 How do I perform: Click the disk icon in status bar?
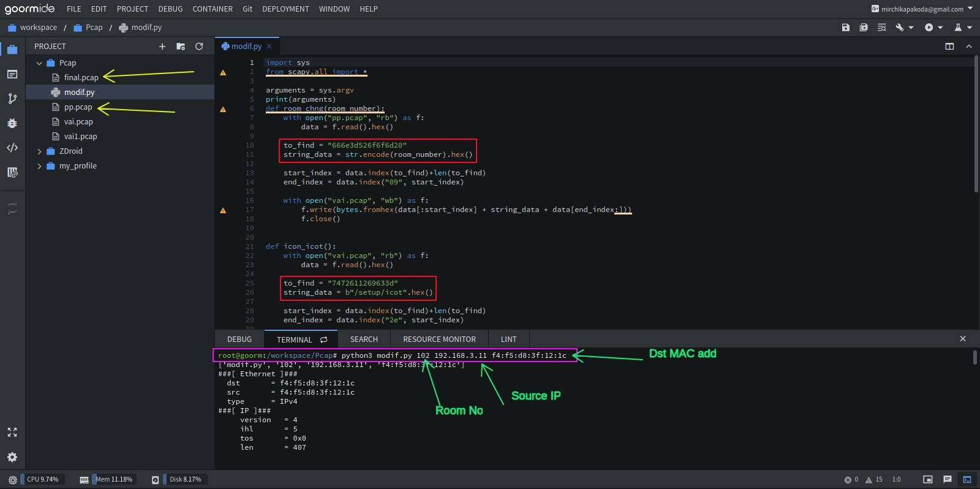coord(156,480)
